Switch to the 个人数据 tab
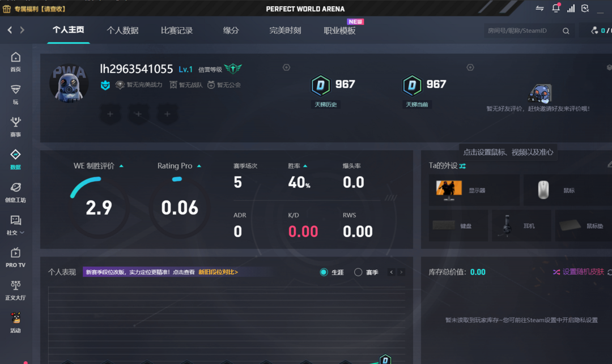Viewport: 612px width, 364px height. [x=122, y=31]
